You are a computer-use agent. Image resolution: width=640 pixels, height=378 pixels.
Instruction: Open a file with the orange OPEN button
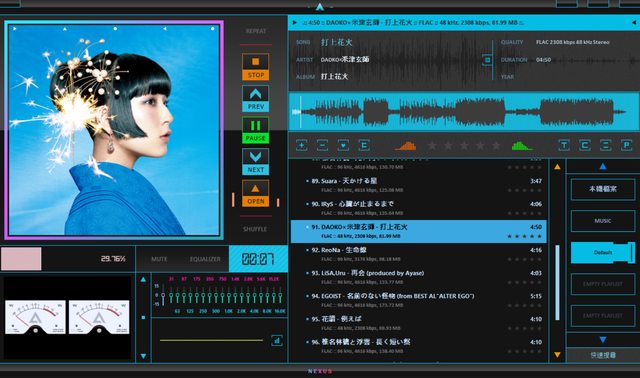tap(256, 193)
